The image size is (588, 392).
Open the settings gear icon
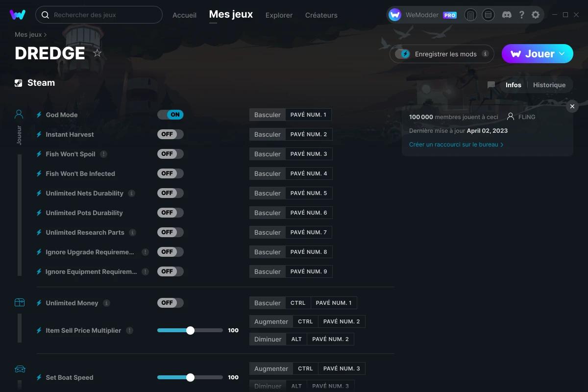(536, 15)
